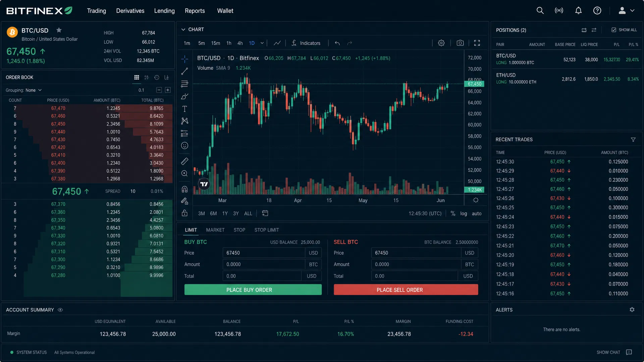
Task: Open user account dropdown
Action: (x=626, y=11)
